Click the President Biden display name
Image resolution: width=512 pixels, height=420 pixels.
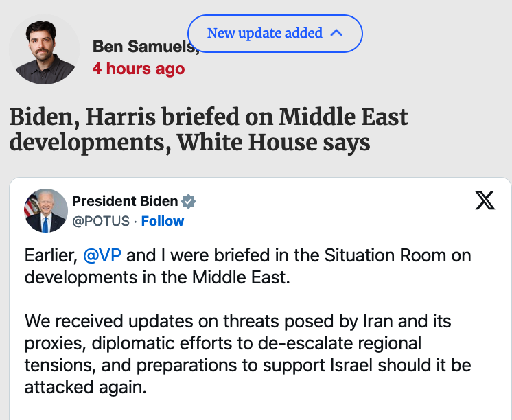point(125,201)
